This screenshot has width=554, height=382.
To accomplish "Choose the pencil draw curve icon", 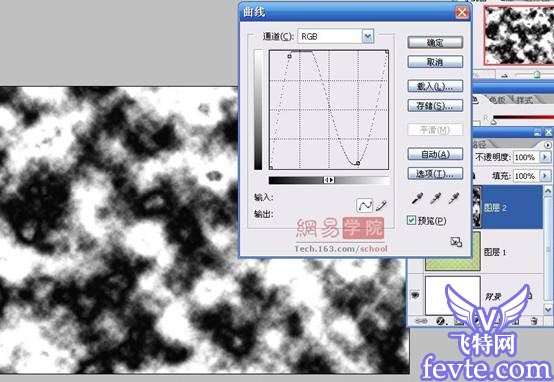I will 381,205.
